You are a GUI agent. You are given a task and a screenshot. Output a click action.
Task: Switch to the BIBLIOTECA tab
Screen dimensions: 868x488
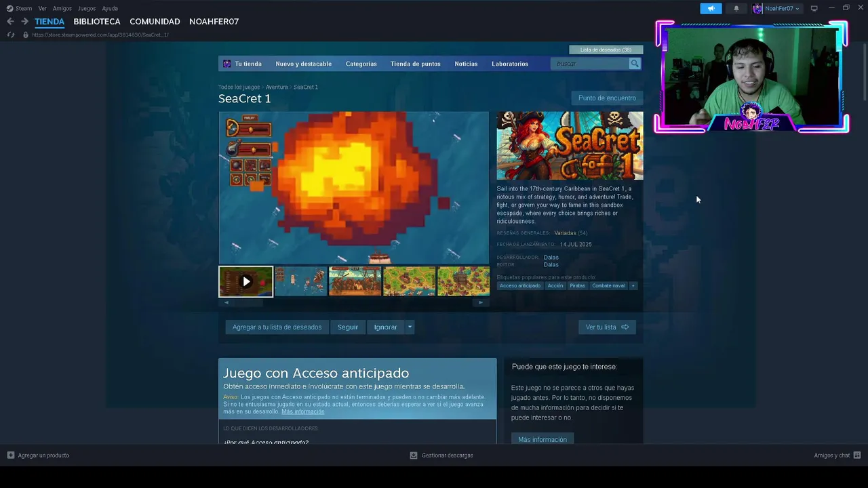coord(97,22)
